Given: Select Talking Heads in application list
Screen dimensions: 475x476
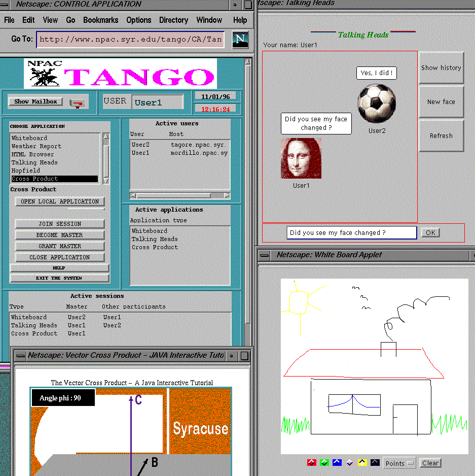Looking at the screenshot, I should [55, 162].
